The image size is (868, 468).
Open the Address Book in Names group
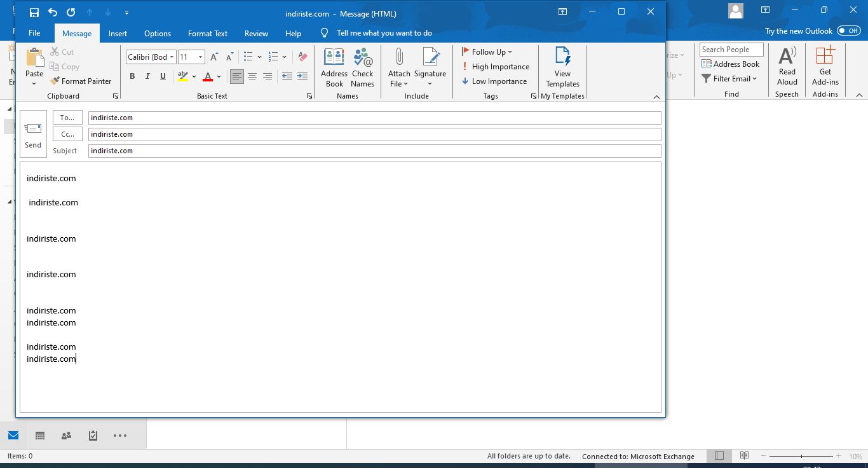tap(334, 67)
